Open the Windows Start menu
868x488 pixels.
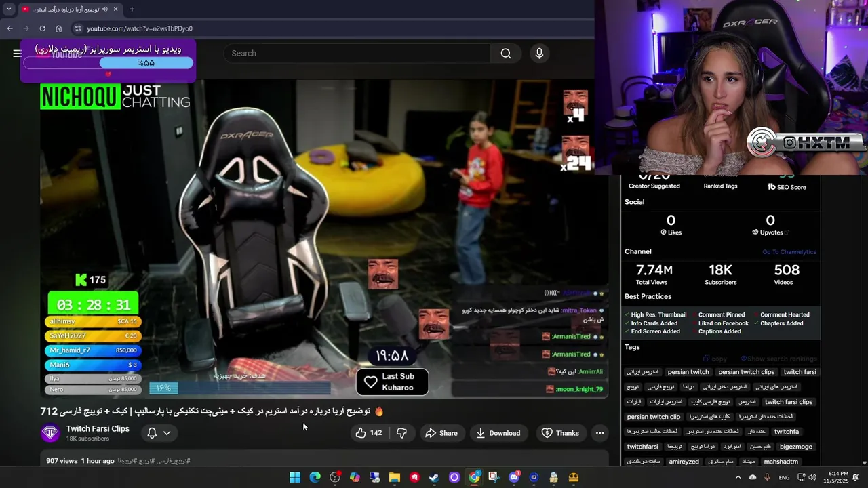(x=295, y=477)
